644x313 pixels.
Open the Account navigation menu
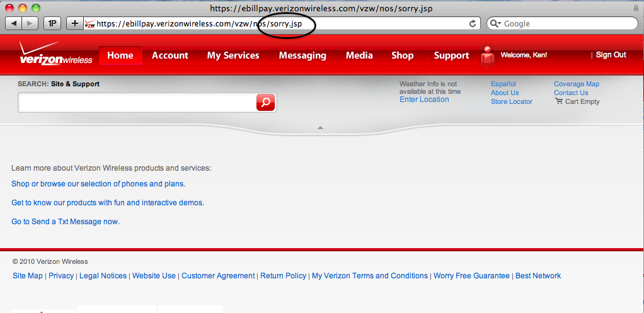(170, 55)
